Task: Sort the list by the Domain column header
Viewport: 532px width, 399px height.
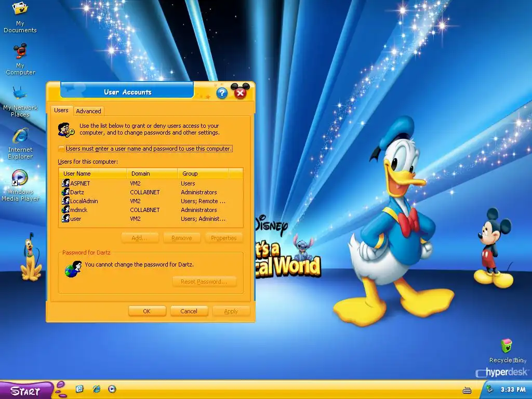Action: pos(152,174)
